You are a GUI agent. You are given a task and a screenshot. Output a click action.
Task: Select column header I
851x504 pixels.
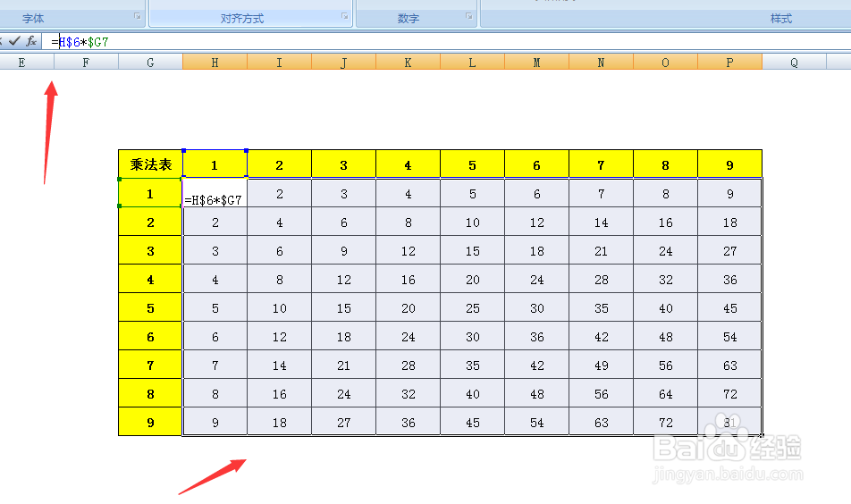tap(279, 63)
